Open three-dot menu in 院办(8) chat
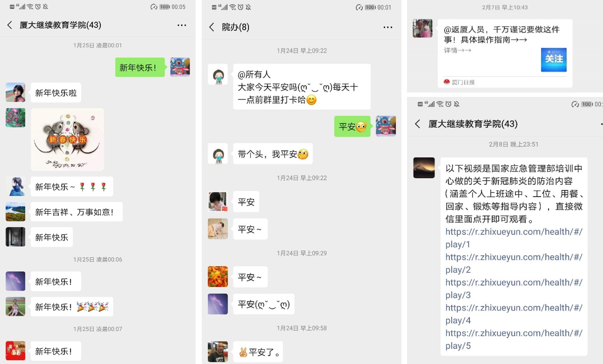Screen dimensions: 603x364 pos(388,27)
